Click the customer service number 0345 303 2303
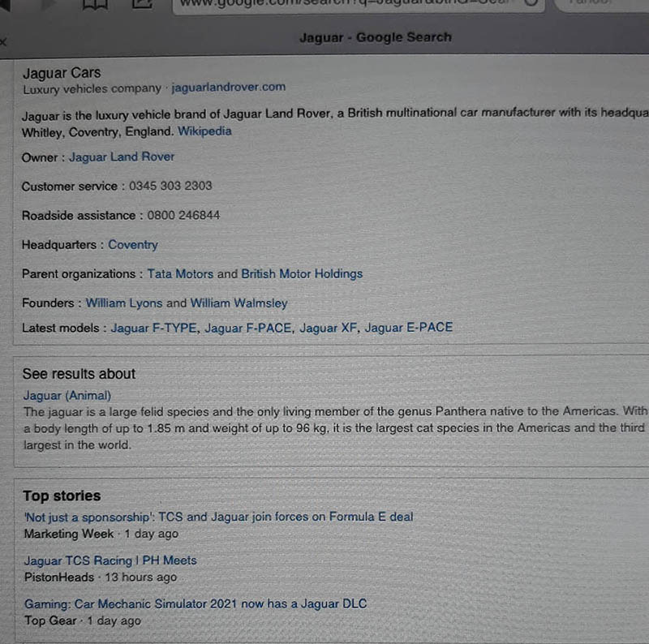Viewport: 649px width, 644px height. tap(170, 186)
